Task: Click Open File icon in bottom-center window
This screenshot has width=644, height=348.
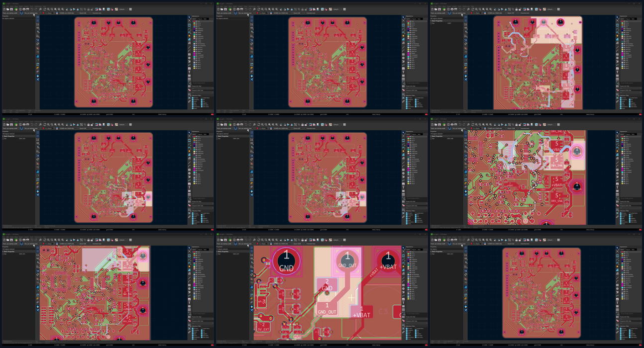Action: (221, 240)
